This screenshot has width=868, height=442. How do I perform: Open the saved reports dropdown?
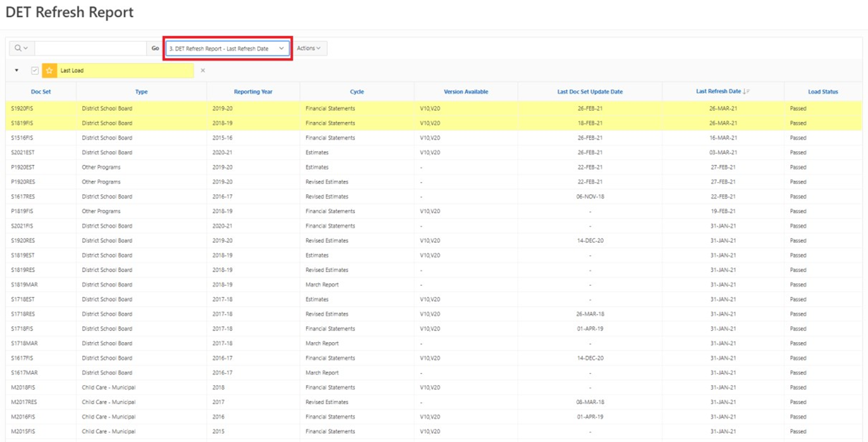point(227,49)
